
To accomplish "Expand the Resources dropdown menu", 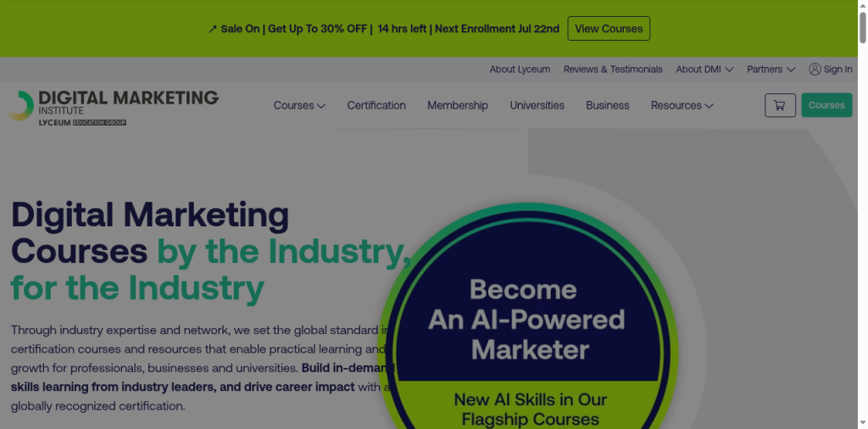I will coord(682,105).
